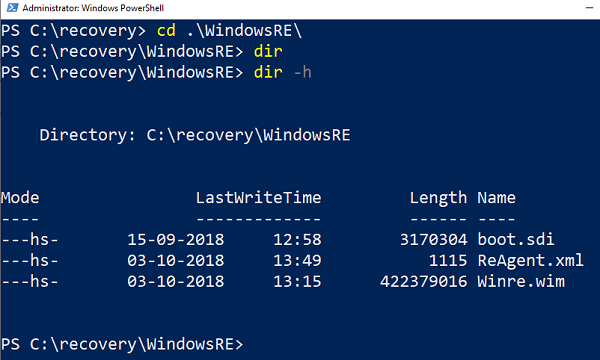Select the ReAgent.xml file name

pyautogui.click(x=530, y=261)
